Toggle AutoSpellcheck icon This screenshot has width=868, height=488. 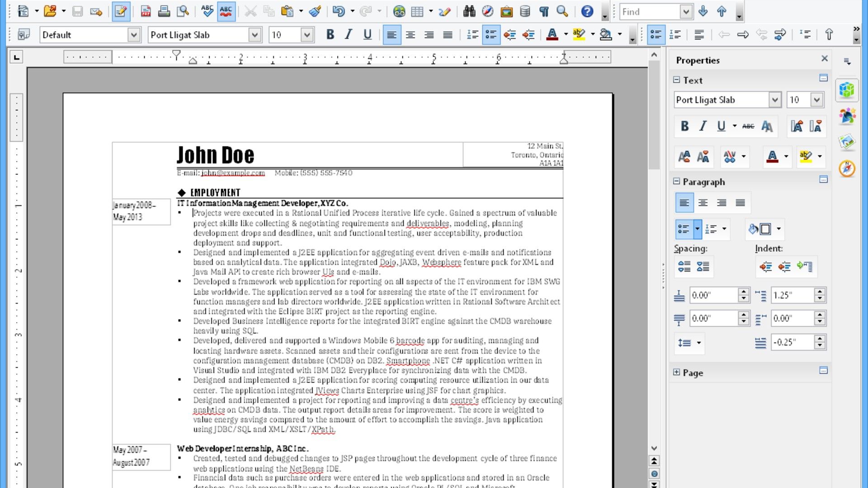point(226,11)
